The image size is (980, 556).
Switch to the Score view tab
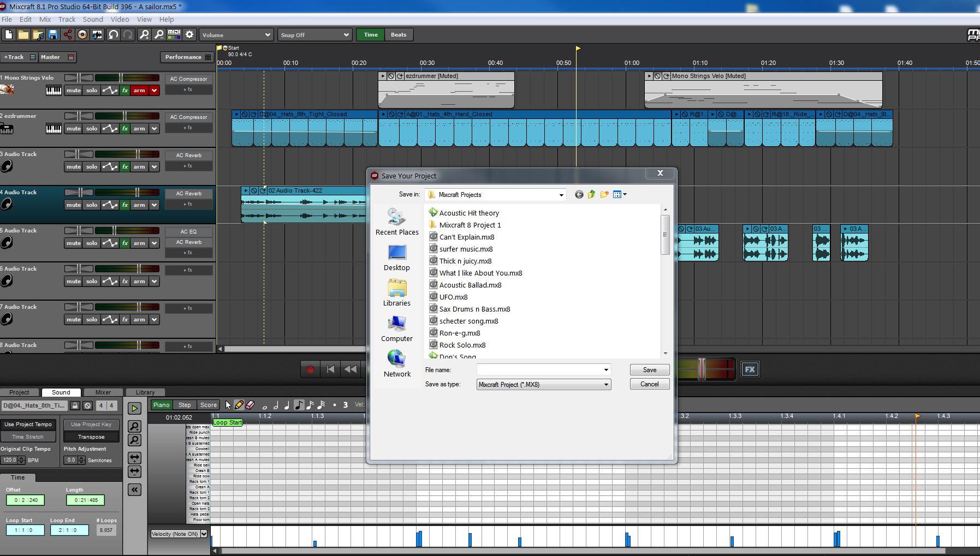point(209,405)
